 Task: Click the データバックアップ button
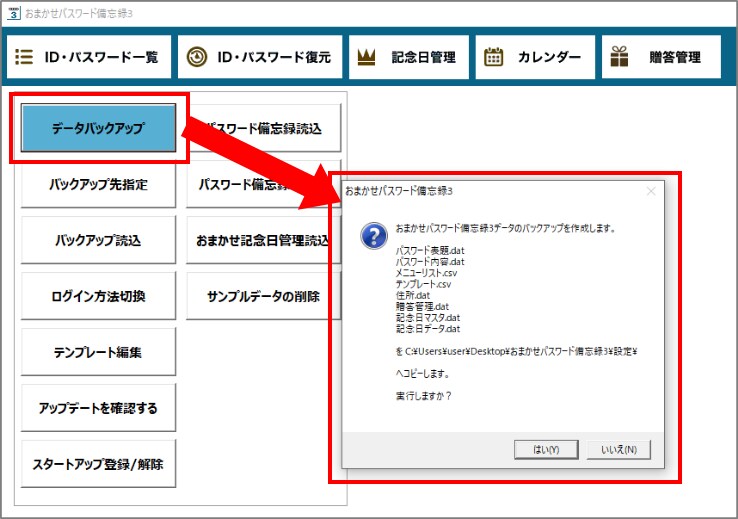pyautogui.click(x=98, y=128)
